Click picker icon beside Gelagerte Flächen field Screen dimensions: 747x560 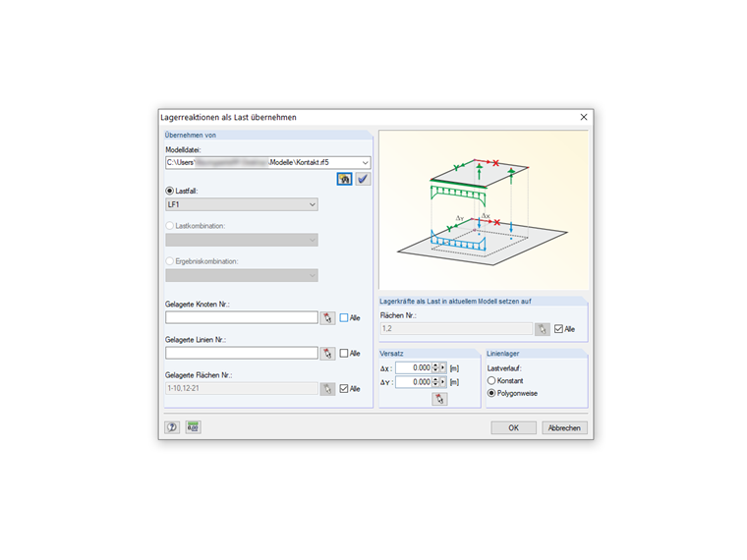click(327, 389)
